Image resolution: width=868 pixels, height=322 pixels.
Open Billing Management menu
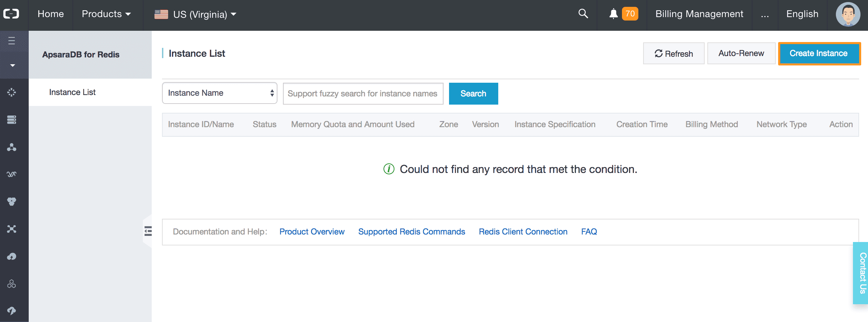click(699, 14)
